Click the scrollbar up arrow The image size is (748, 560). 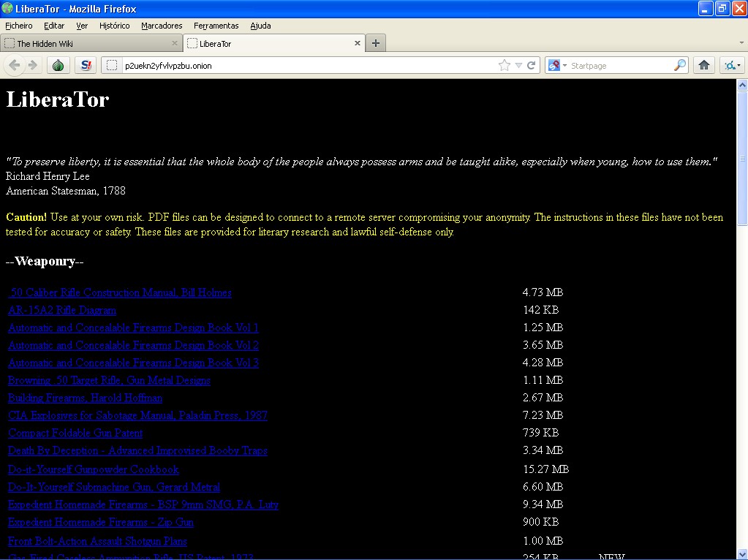click(742, 86)
